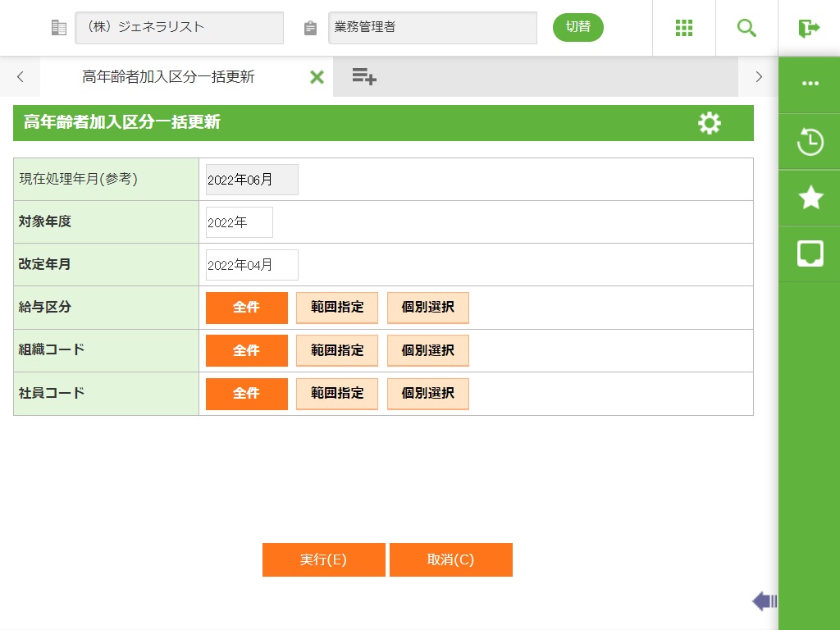
Task: Select 個別選択 for 社員コード
Action: [x=427, y=394]
